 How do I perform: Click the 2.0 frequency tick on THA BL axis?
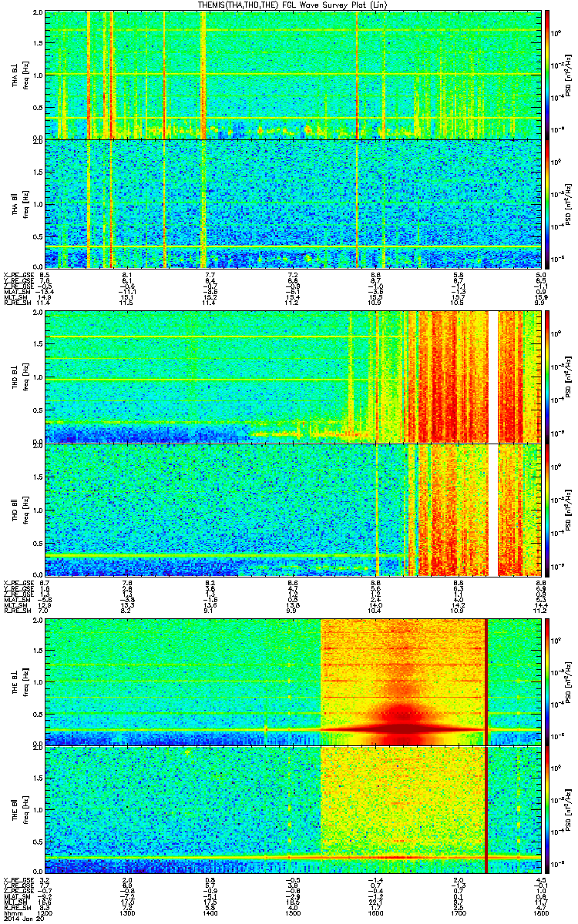pyautogui.click(x=36, y=14)
